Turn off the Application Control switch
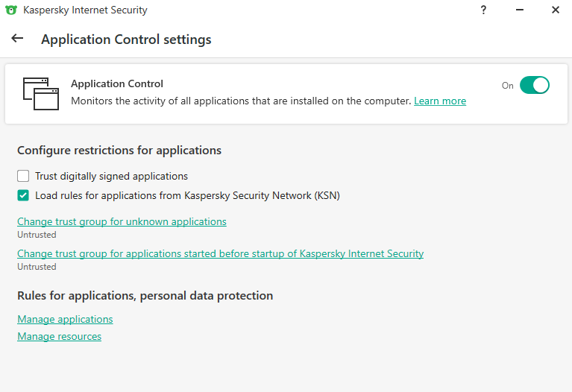572x392 pixels. (534, 85)
